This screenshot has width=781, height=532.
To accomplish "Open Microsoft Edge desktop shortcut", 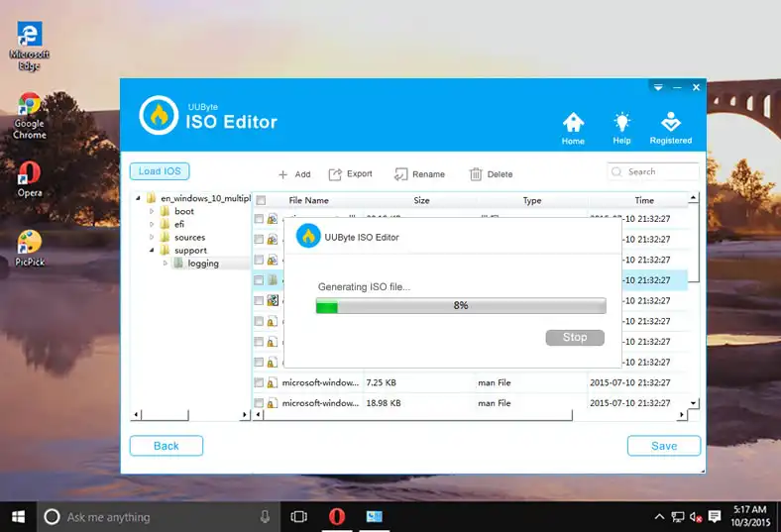I will tap(30, 46).
